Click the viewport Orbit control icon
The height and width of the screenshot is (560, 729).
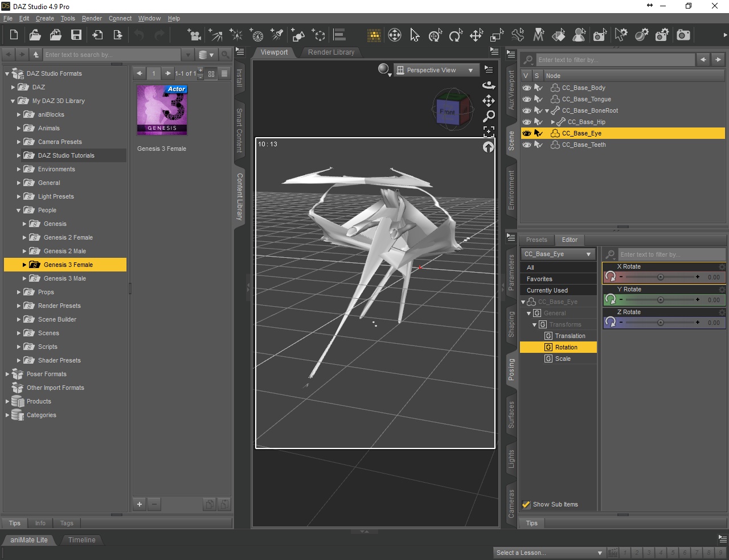coord(489,85)
